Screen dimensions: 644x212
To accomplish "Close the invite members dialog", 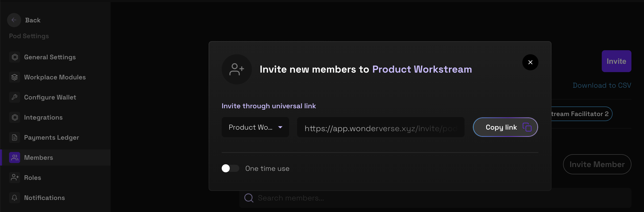I will point(530,62).
